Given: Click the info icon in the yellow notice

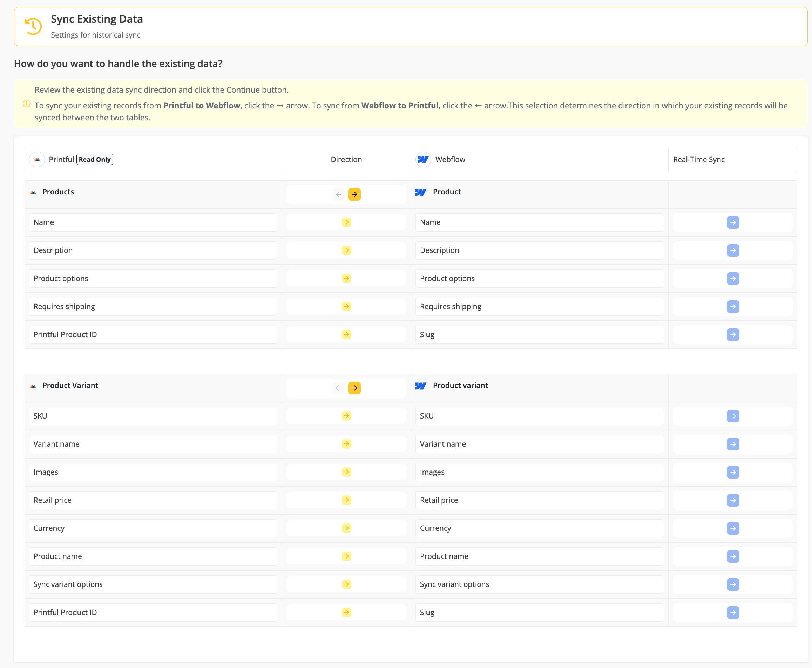Looking at the screenshot, I should [x=27, y=104].
